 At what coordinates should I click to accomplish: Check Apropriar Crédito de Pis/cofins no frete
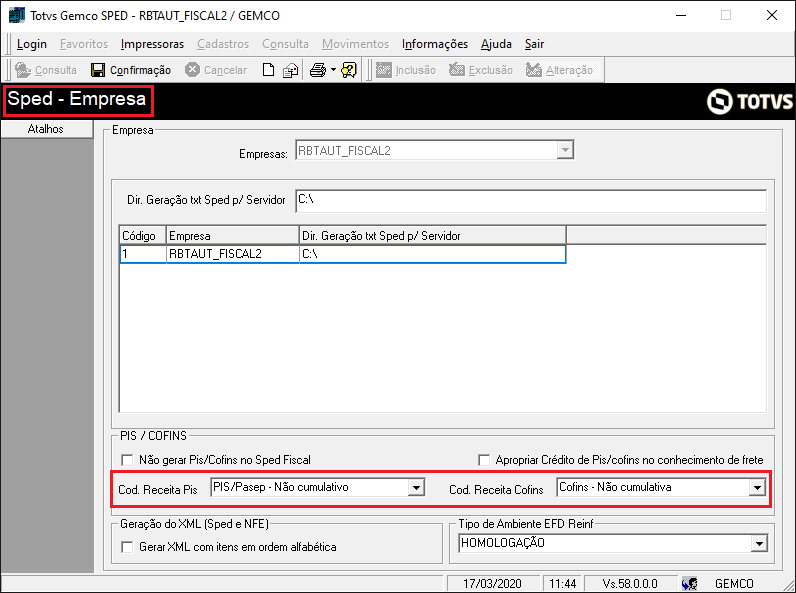pos(484,460)
